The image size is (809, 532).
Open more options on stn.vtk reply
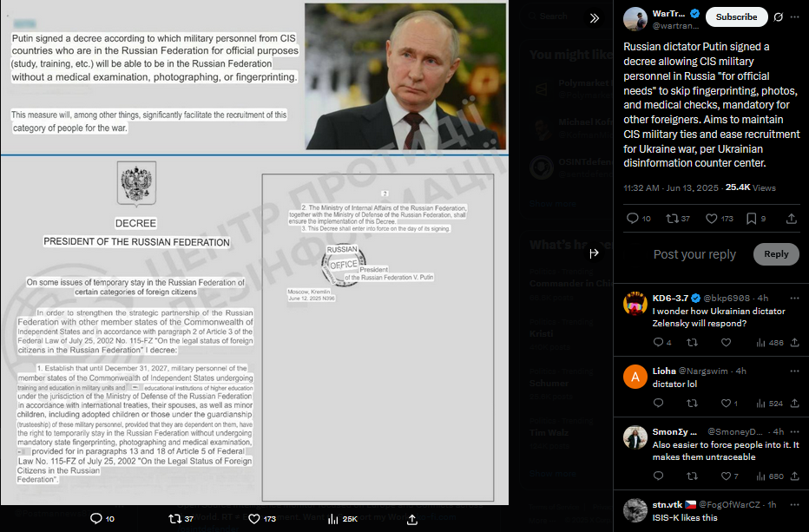click(x=794, y=504)
